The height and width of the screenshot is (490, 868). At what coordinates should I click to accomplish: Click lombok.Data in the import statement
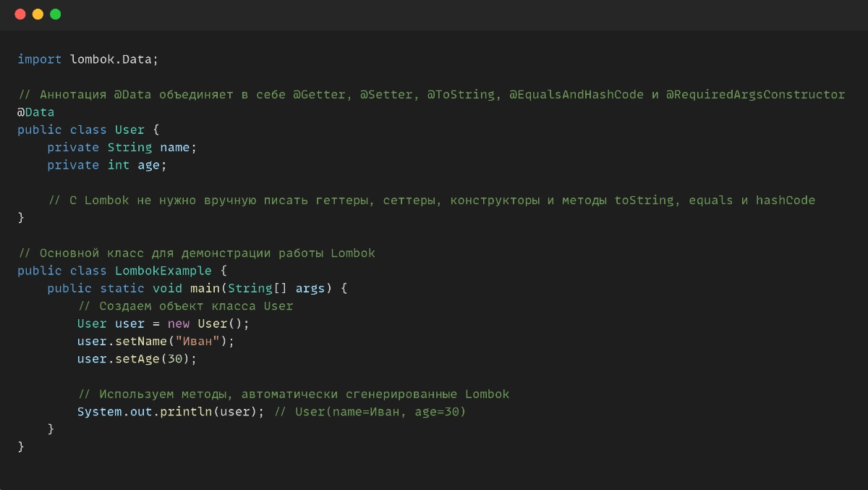(x=111, y=59)
